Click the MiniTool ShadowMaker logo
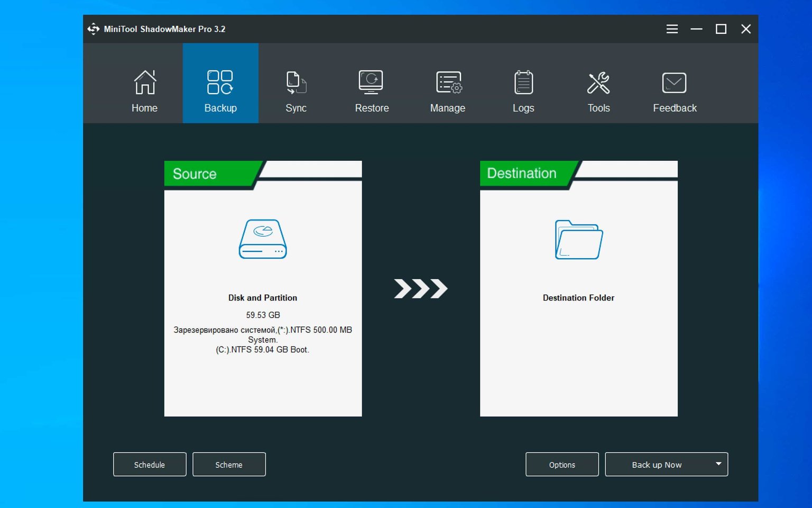The height and width of the screenshot is (508, 812). point(93,29)
